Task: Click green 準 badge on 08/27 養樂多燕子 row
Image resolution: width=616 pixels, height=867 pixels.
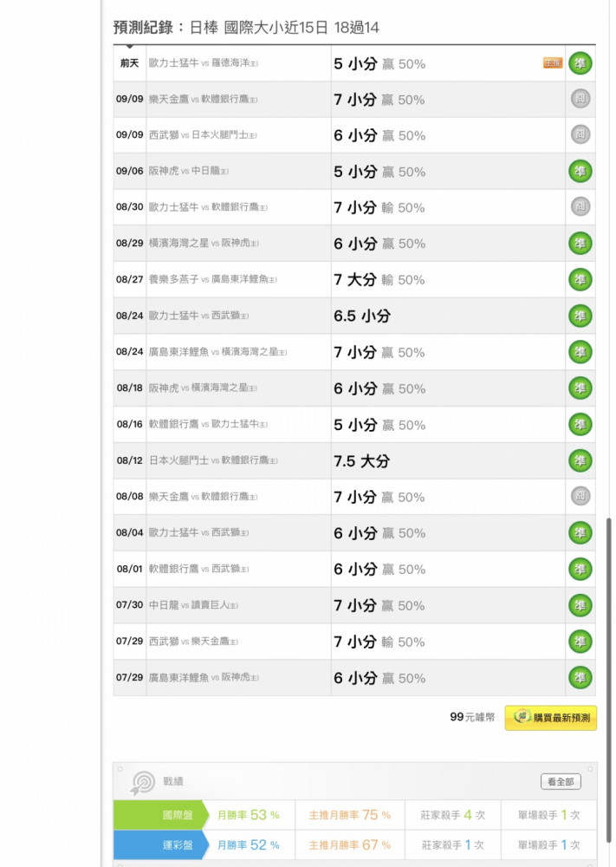Action: tap(580, 279)
